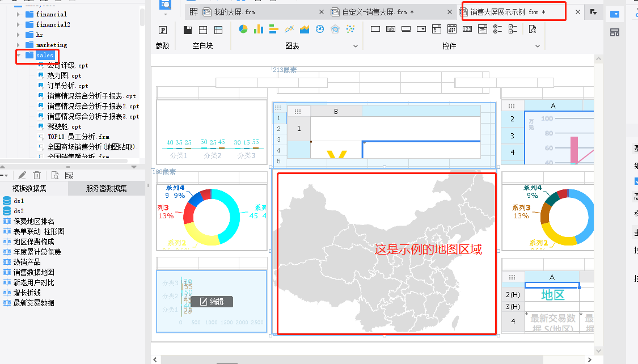Click the preview dataset icon
638x364 pixels.
[x=55, y=175]
